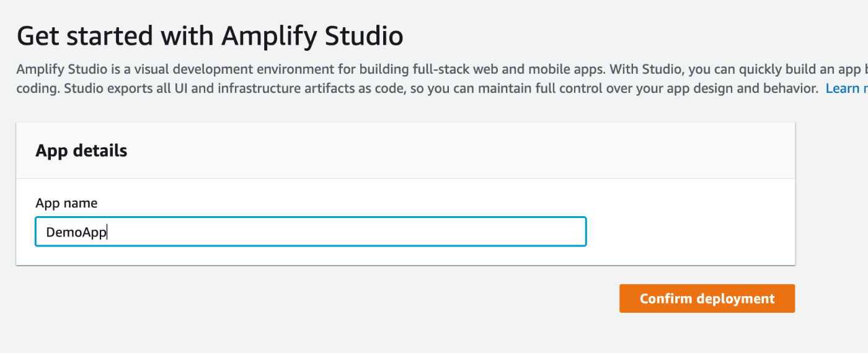Screen dimensions: 868x353
Task: Click the words 'Get started' in the heading
Action: (84, 37)
